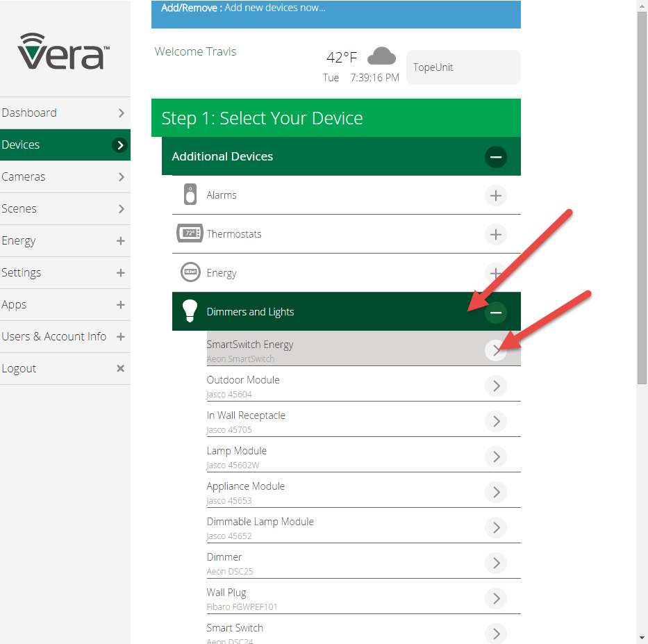The image size is (648, 644).
Task: Expand the Thermostats category
Action: pyautogui.click(x=495, y=234)
